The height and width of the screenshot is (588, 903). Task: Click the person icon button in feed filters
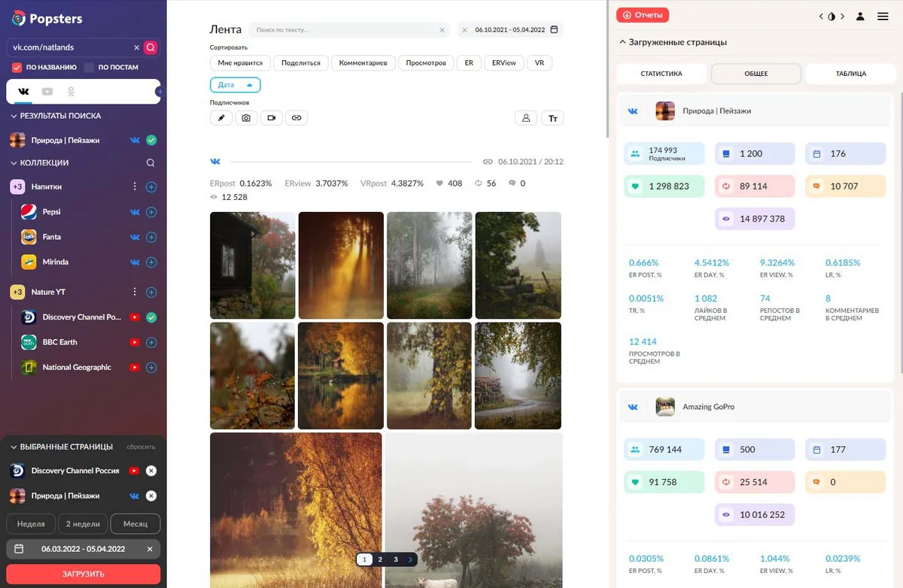pyautogui.click(x=526, y=118)
